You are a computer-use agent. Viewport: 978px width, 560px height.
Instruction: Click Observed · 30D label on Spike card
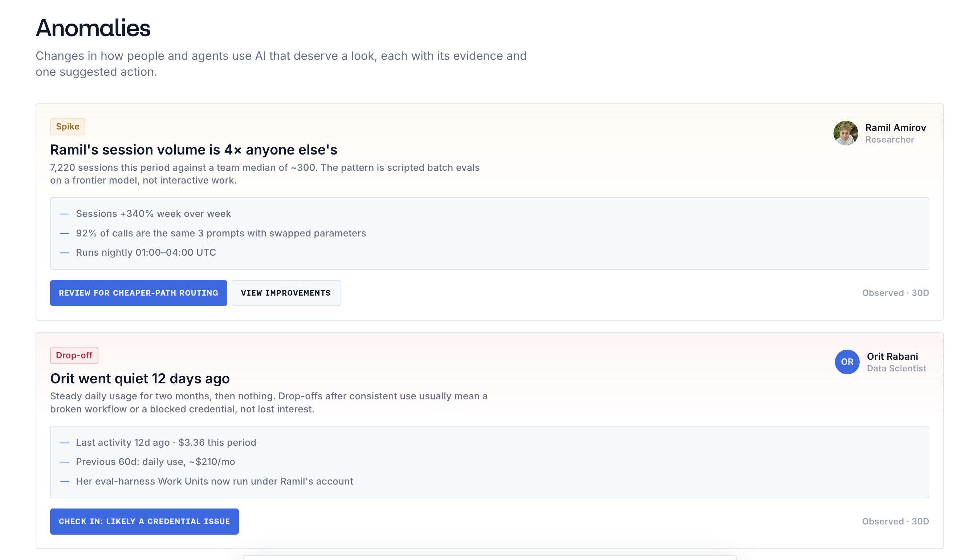[x=895, y=293]
